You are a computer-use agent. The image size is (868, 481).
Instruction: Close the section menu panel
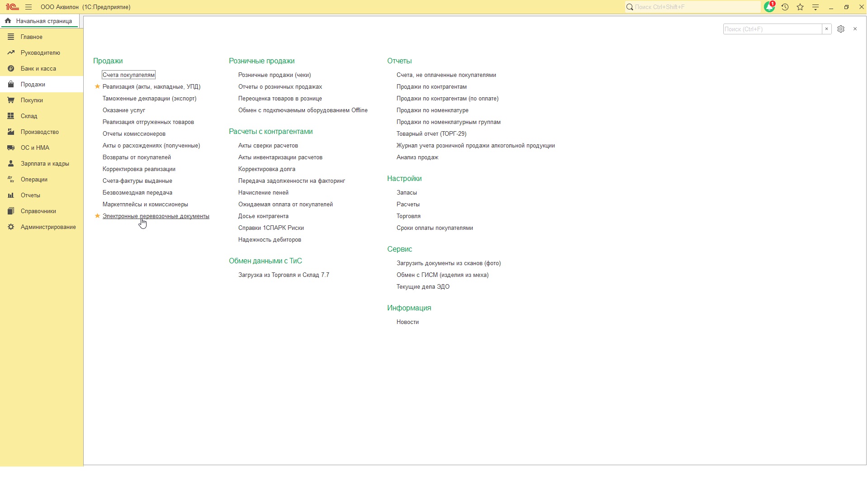855,29
